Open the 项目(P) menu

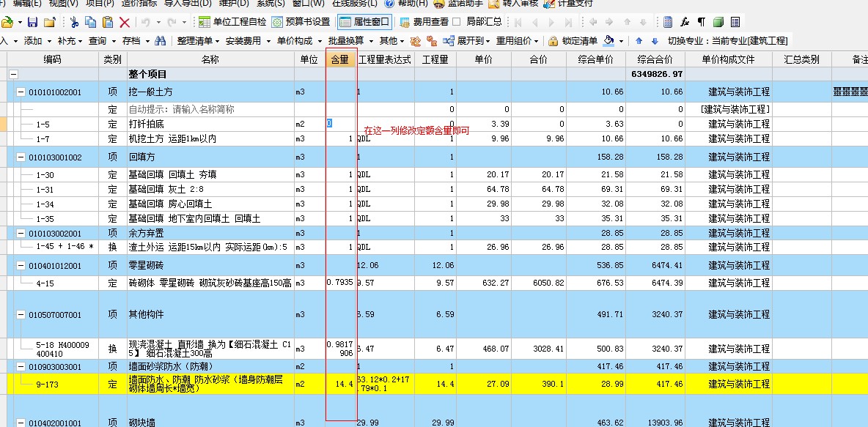pyautogui.click(x=100, y=4)
